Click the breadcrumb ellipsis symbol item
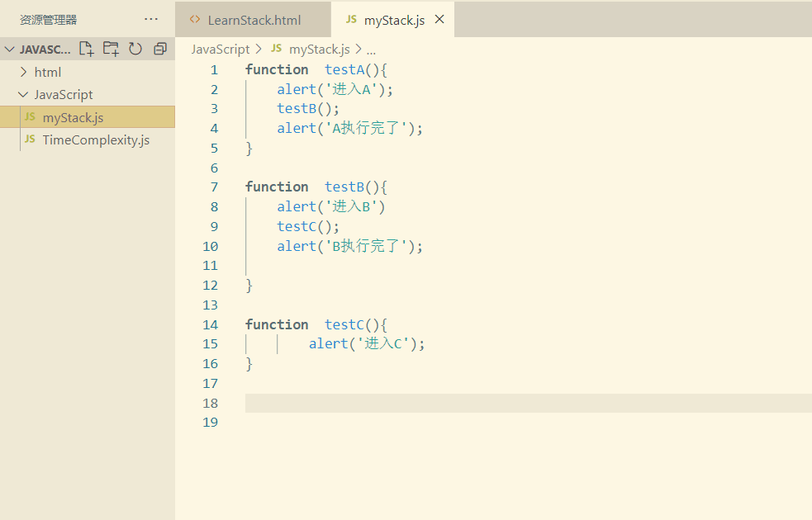The image size is (812, 520). pyautogui.click(x=371, y=50)
